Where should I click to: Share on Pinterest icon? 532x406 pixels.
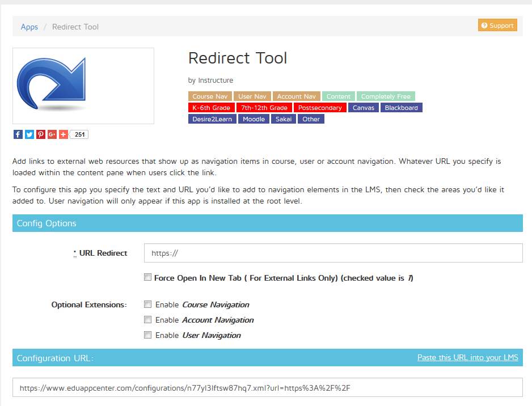coord(41,134)
